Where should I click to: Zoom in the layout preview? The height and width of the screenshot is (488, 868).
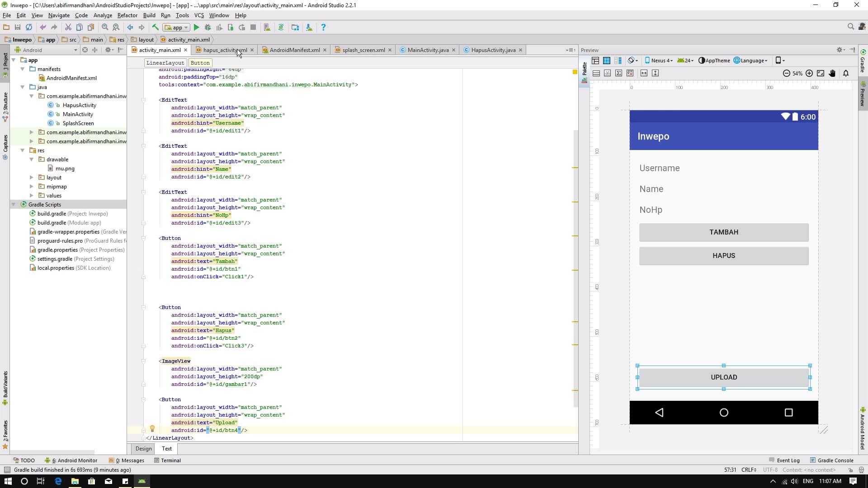point(809,73)
